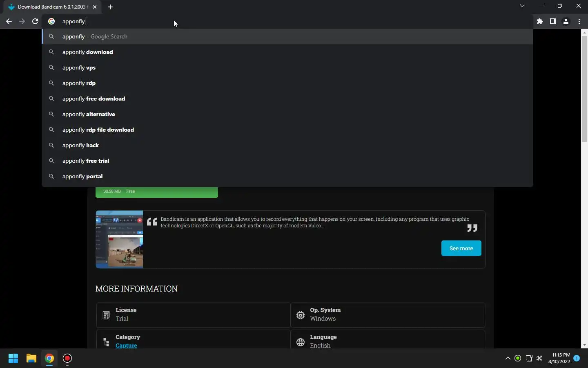
Task: Choose 'apponfly free download' suggestion
Action: 287,99
